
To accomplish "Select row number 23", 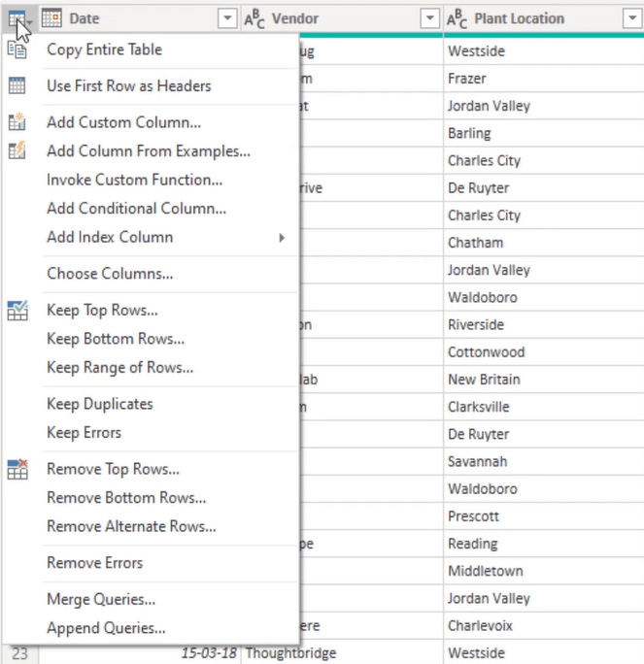I will tap(20, 653).
